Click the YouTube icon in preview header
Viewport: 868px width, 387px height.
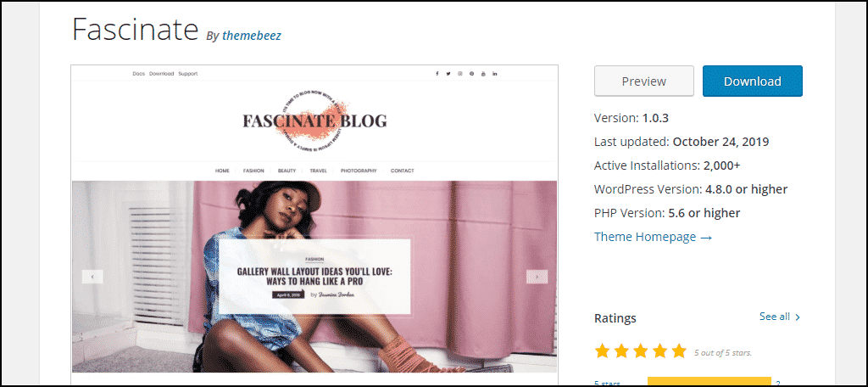point(483,74)
